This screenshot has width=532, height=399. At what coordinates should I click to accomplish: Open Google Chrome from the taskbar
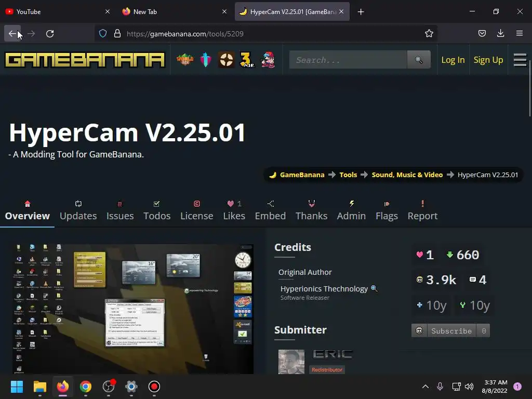(x=86, y=387)
